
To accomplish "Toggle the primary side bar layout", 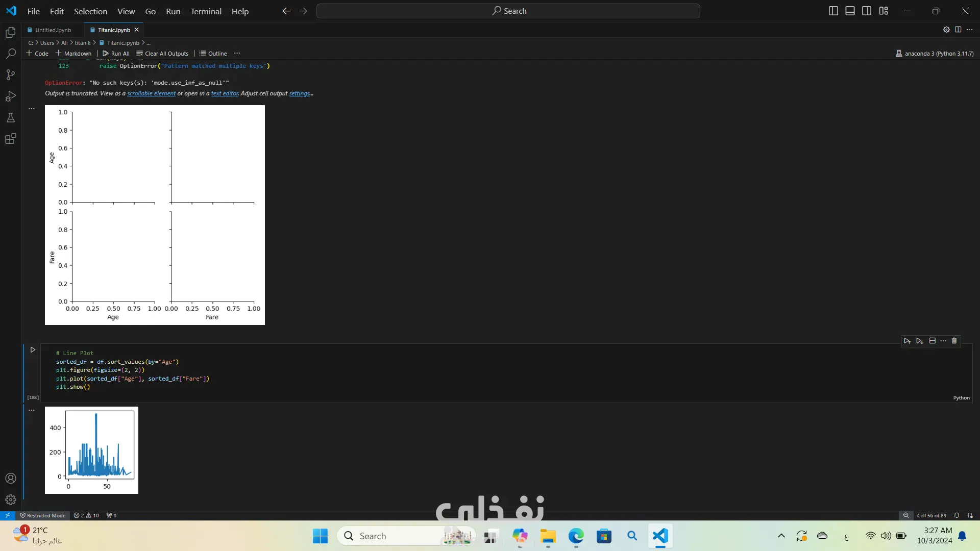I will 833,11.
